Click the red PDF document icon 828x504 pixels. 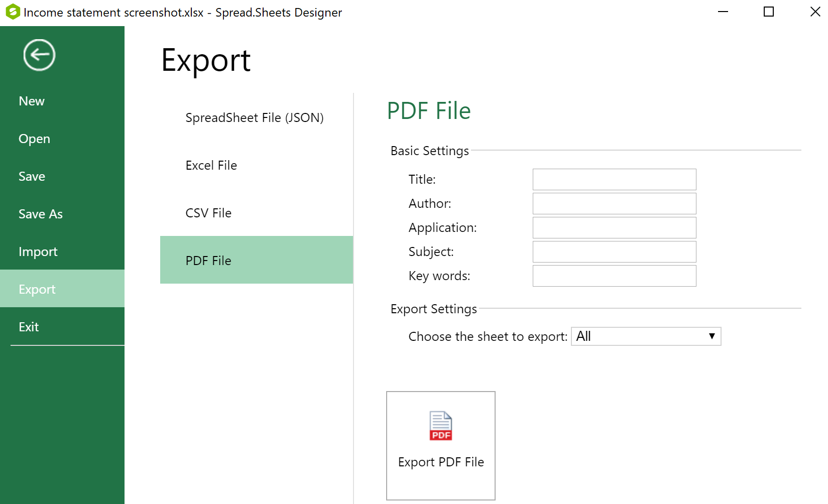click(x=440, y=426)
